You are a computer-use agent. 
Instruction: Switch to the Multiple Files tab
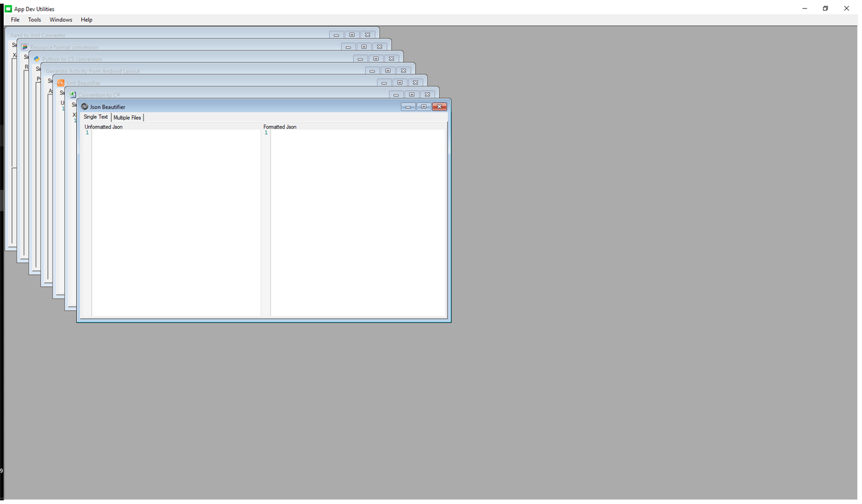click(127, 117)
